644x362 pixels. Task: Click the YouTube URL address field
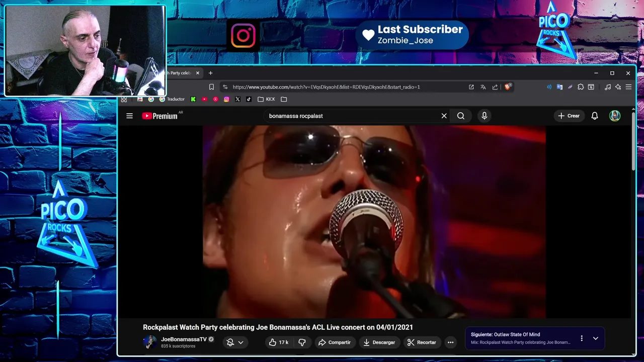point(326,87)
